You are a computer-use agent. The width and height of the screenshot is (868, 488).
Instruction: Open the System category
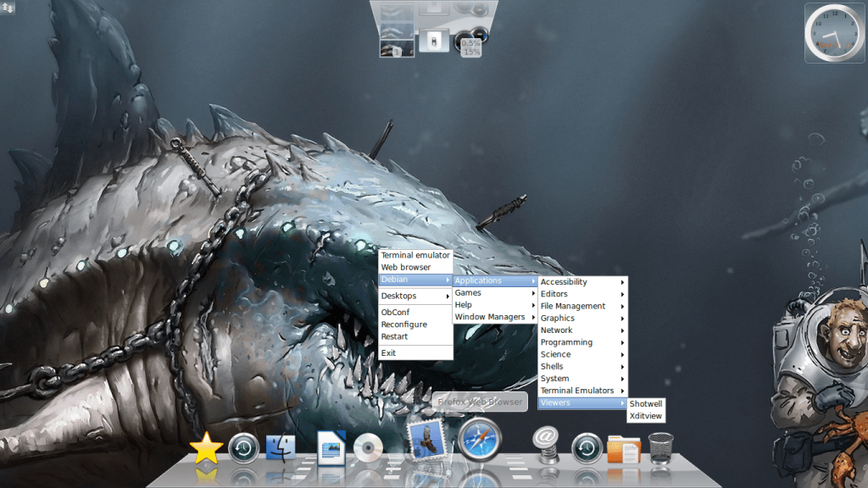tap(582, 379)
